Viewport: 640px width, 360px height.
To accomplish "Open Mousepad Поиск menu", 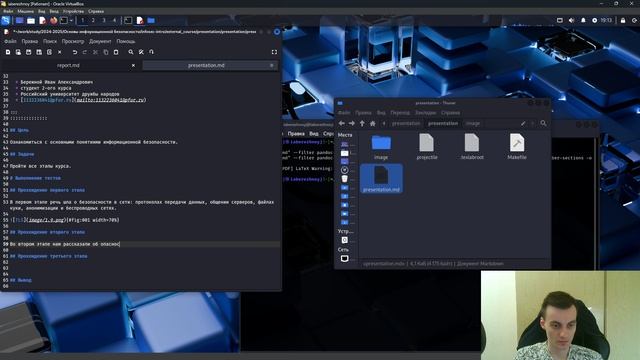I will 50,42.
